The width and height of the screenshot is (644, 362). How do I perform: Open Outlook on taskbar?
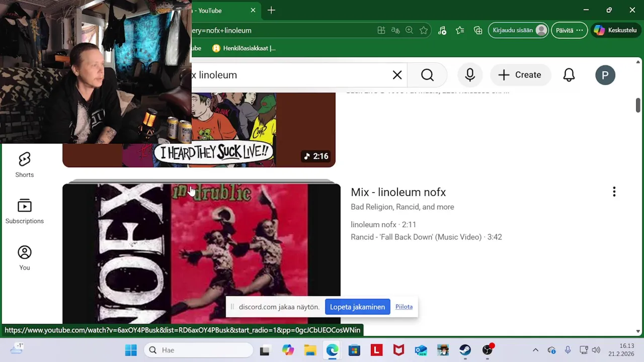click(x=421, y=350)
